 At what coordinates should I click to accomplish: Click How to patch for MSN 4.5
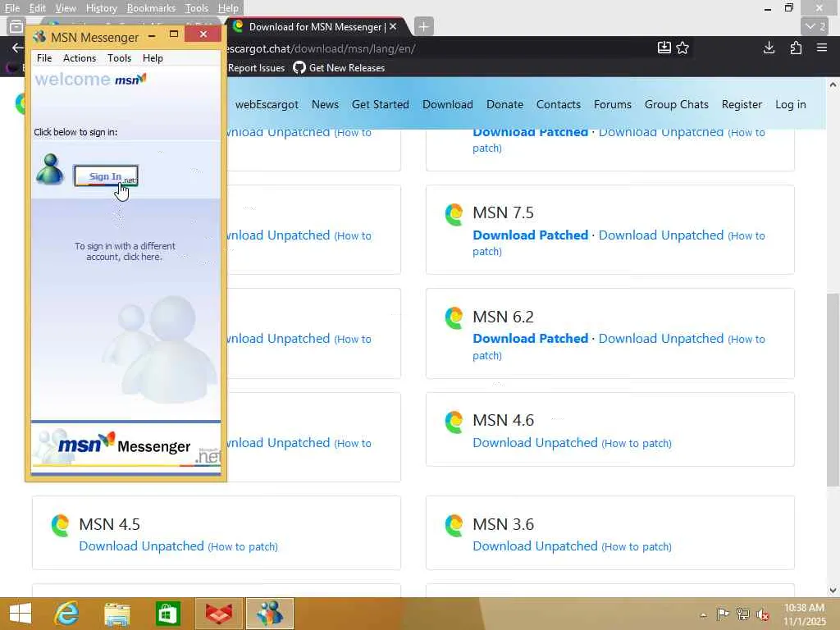[x=243, y=546]
